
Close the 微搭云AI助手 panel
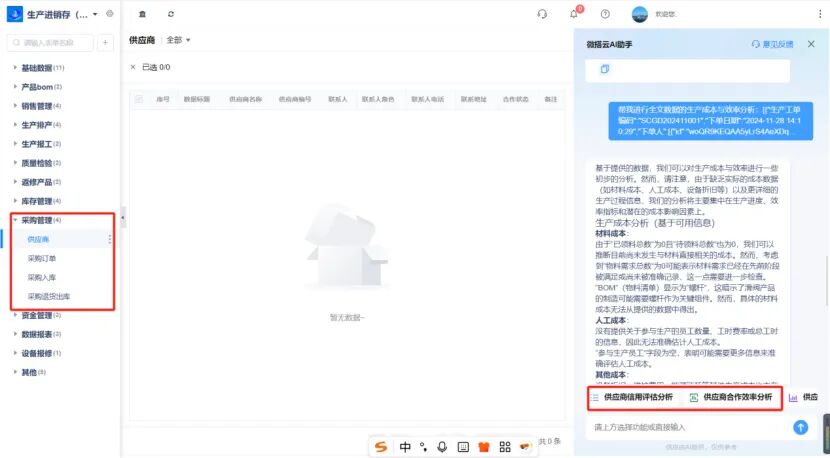[x=811, y=44]
